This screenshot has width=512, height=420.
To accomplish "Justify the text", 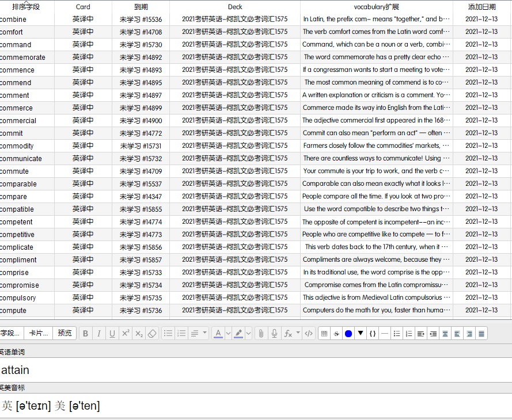I will [x=481, y=333].
